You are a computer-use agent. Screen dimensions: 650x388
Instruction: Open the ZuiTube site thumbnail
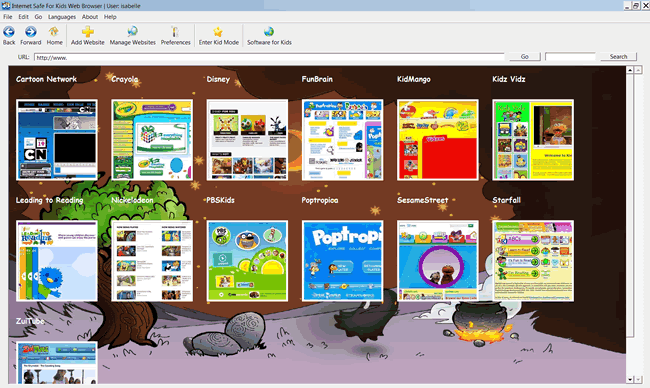[x=57, y=363]
